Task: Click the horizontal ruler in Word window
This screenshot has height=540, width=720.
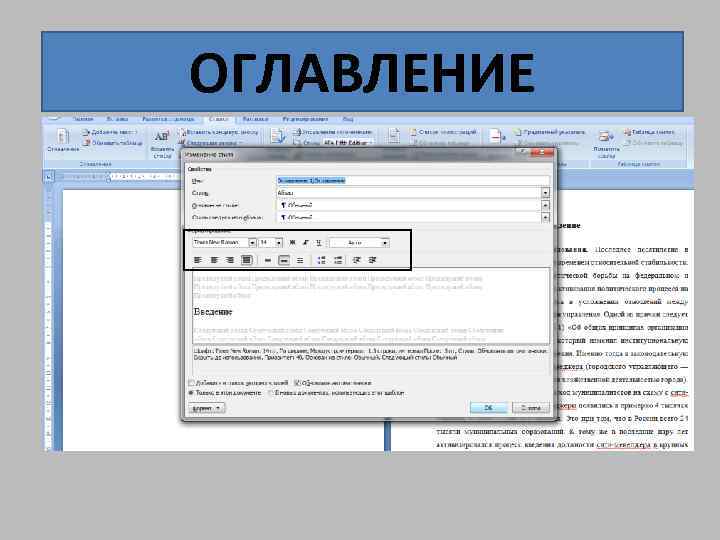Action: tap(119, 176)
